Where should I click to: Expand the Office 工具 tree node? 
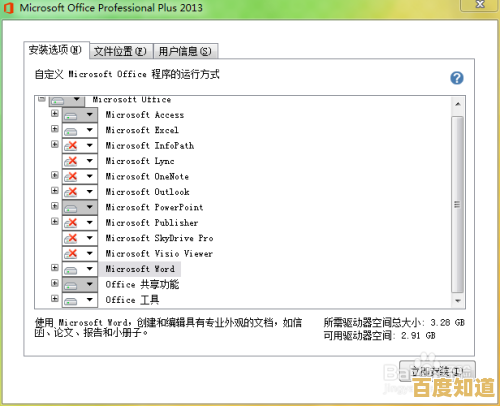(55, 298)
